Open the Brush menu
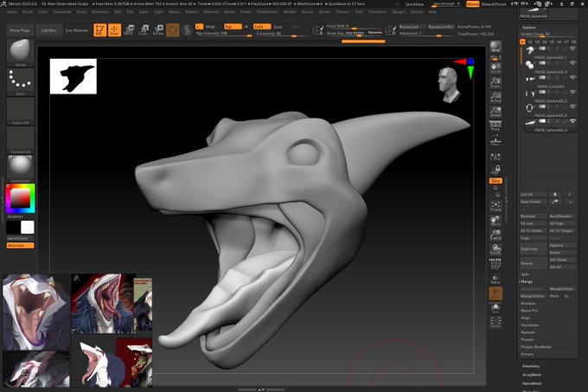Screen dimensions: 588x392 28,12
